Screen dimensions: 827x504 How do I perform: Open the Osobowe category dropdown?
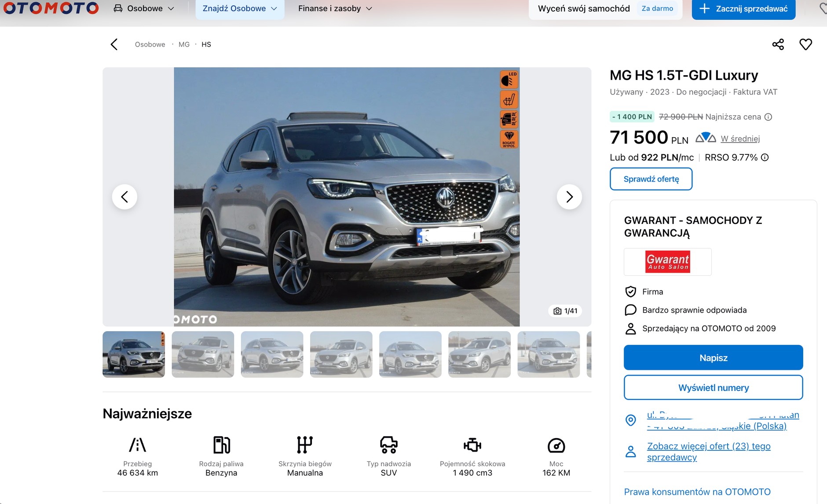click(x=144, y=8)
